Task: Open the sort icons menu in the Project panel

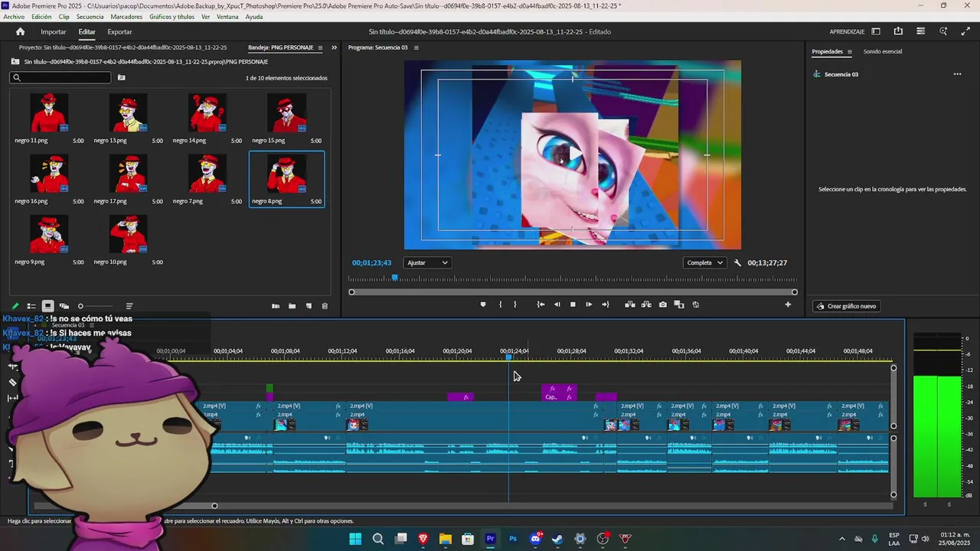Action: (129, 306)
